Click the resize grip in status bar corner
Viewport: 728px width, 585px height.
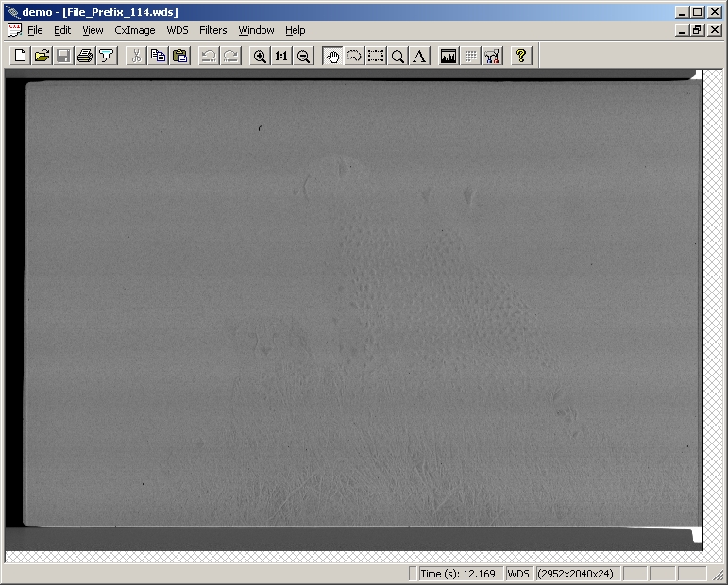pos(718,576)
